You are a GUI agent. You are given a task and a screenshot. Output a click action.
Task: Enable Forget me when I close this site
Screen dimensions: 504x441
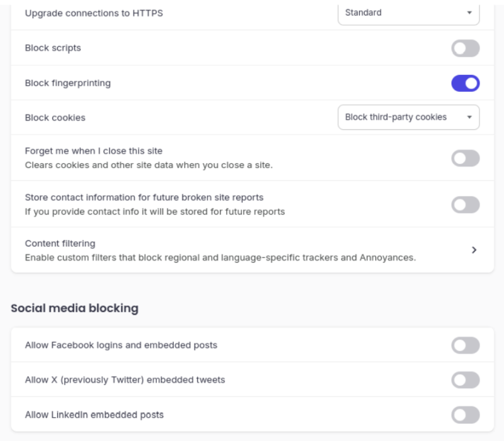pos(465,157)
